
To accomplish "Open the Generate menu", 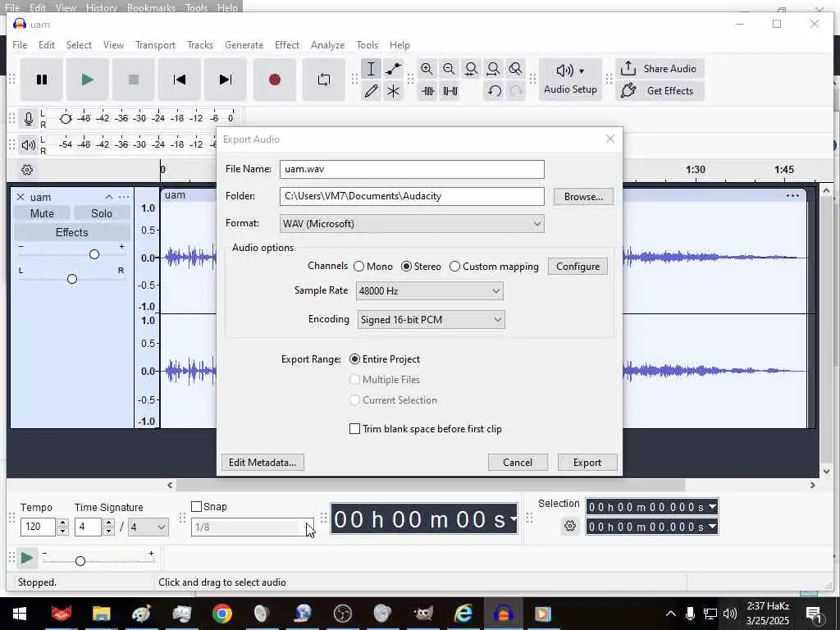I will tap(244, 45).
